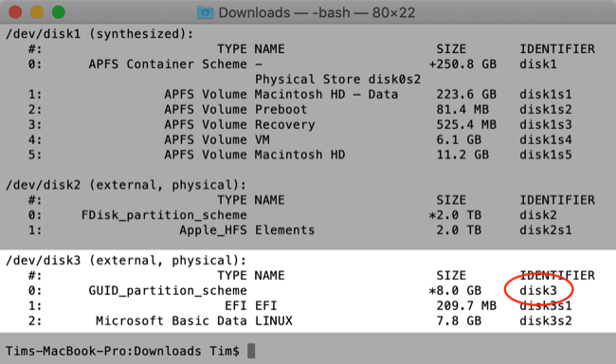Click 'TYPE NAME' column header under disk3

pyautogui.click(x=250, y=276)
